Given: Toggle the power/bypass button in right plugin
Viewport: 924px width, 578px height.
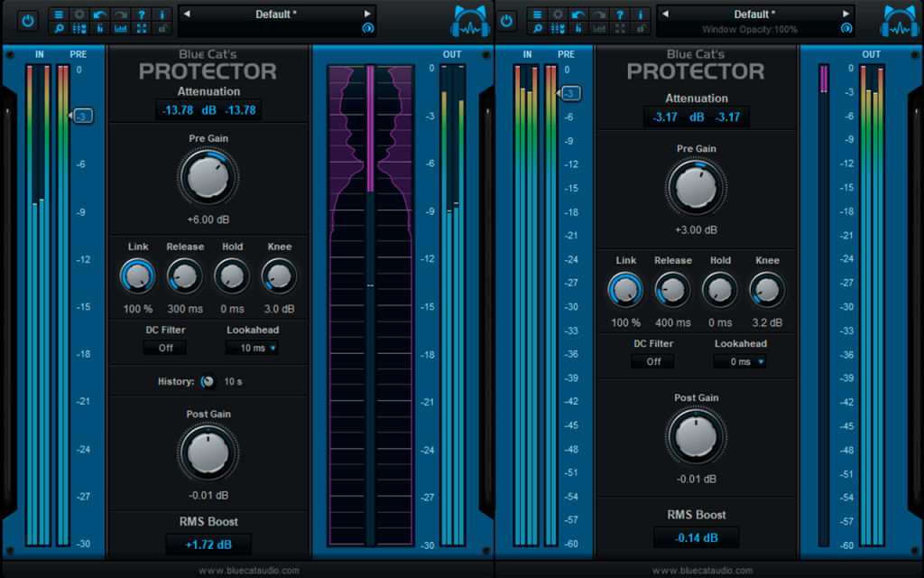Looking at the screenshot, I should (x=506, y=22).
